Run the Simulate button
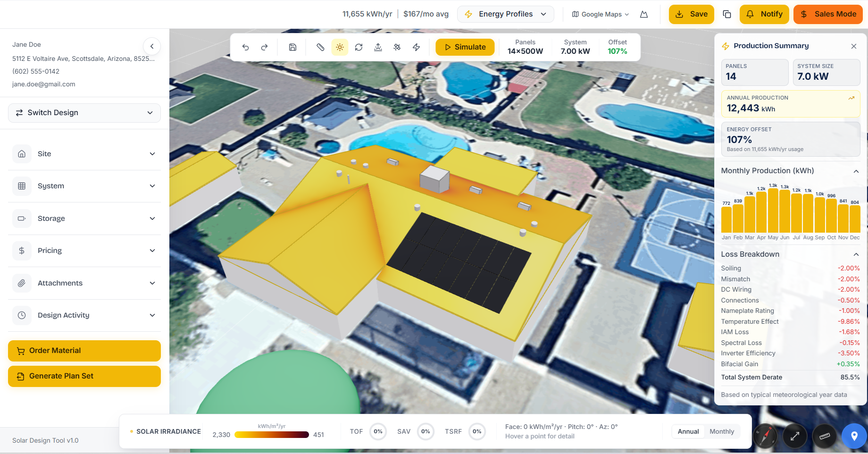868x454 pixels. point(465,47)
